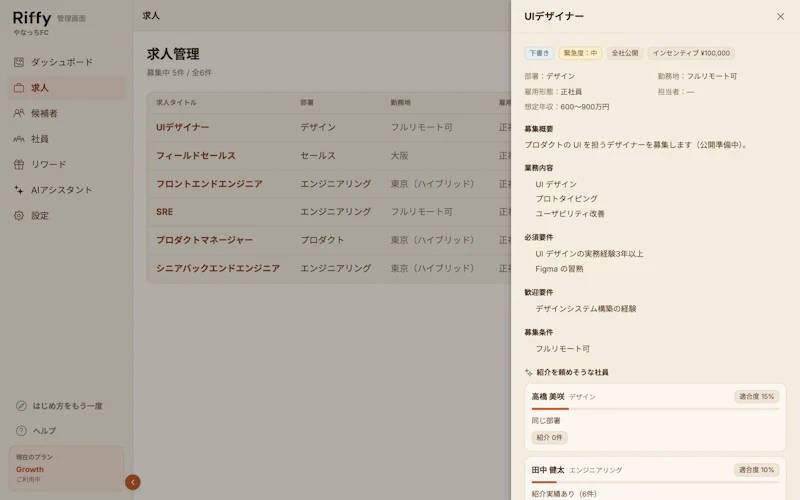Click the 勤務地 column header
This screenshot has height=500, width=800.
(401, 103)
